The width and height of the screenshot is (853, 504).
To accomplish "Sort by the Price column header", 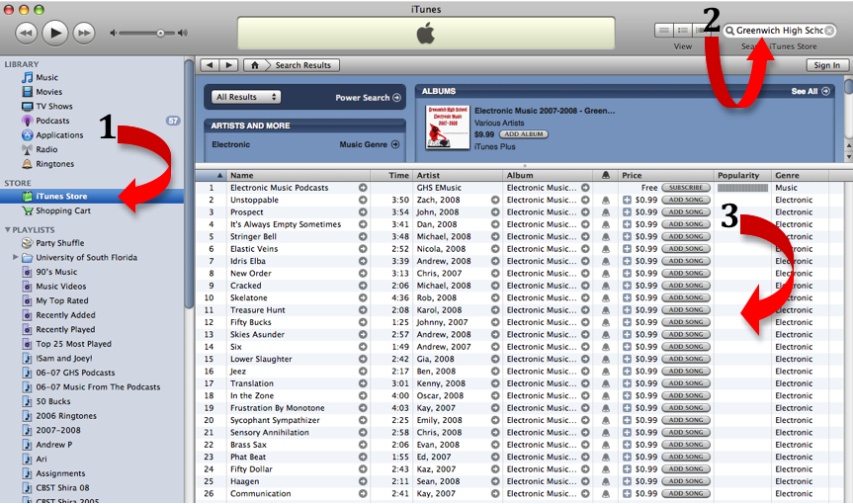I will 666,175.
